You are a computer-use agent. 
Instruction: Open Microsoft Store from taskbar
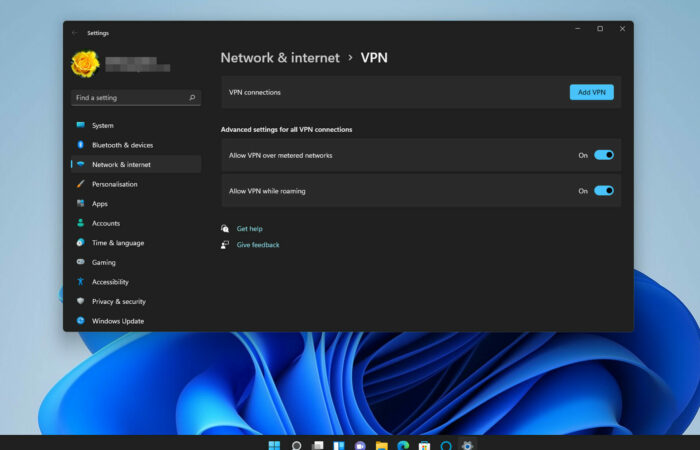(425, 446)
